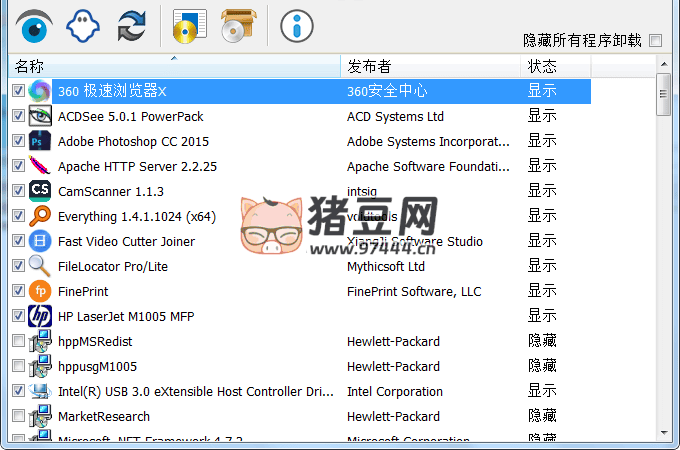Click the blue eye toolbar icon
680x450 pixels.
[x=36, y=26]
